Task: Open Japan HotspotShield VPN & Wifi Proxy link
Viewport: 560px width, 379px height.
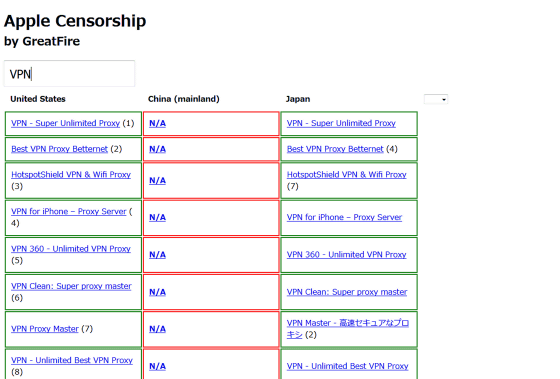Action: [x=346, y=175]
